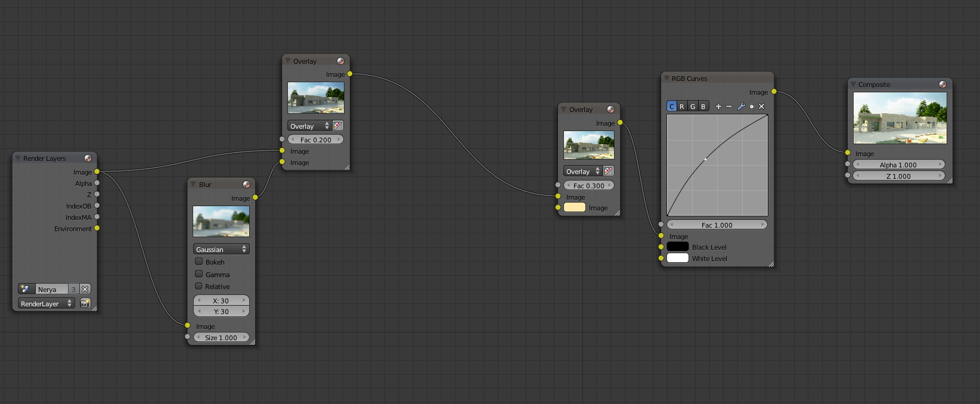Open the RenderLayer selection dropdown
980x404 pixels.
46,303
